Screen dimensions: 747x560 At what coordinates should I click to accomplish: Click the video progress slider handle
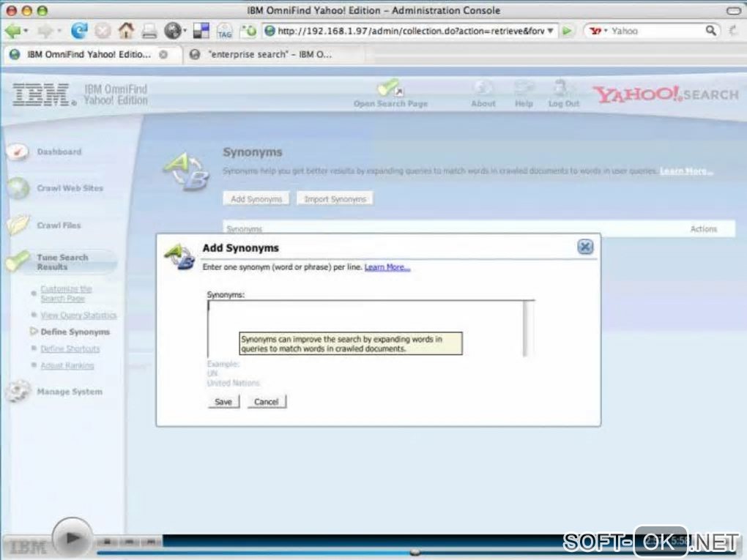(x=415, y=553)
